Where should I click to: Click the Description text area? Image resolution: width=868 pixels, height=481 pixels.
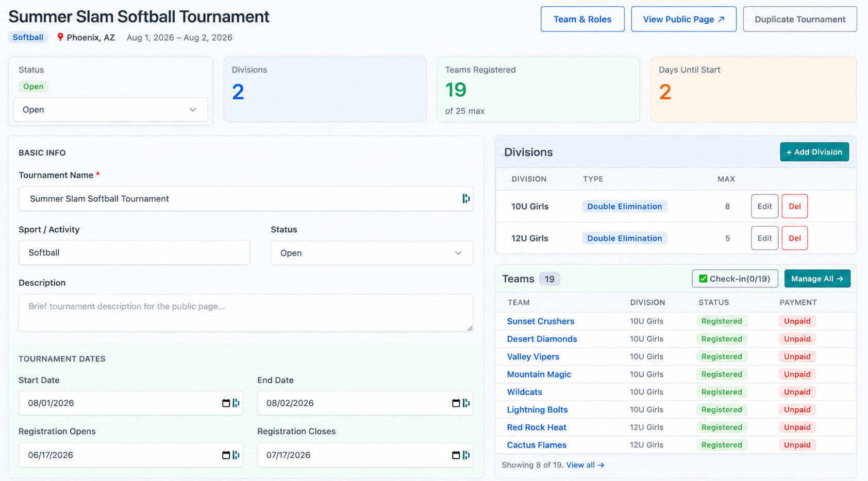tap(246, 313)
